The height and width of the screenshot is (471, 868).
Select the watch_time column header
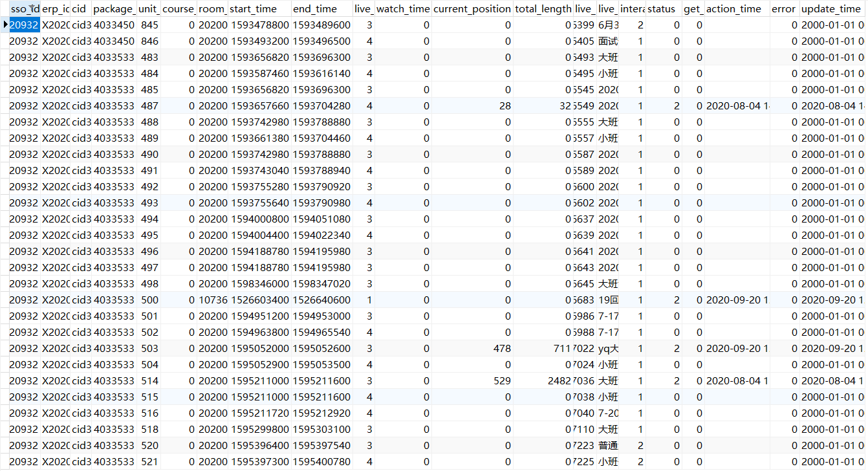[x=402, y=9]
